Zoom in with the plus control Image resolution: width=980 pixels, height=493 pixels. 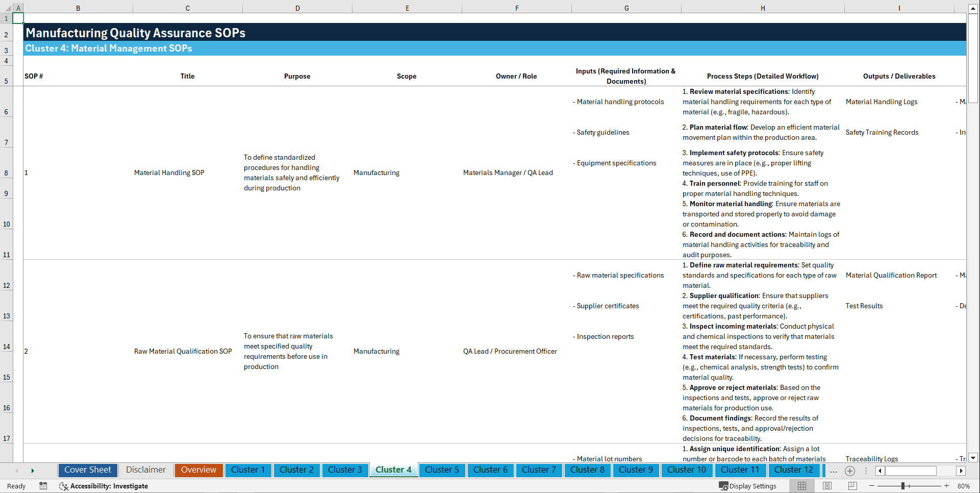coord(947,486)
